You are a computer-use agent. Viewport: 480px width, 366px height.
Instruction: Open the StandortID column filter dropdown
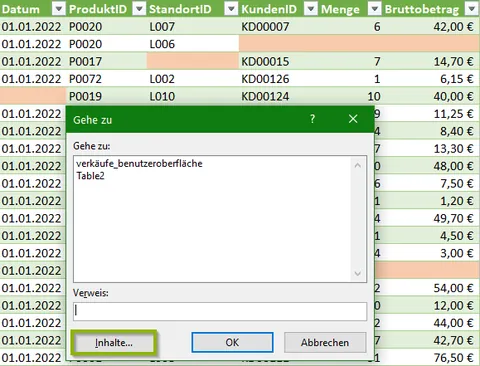[x=231, y=9]
